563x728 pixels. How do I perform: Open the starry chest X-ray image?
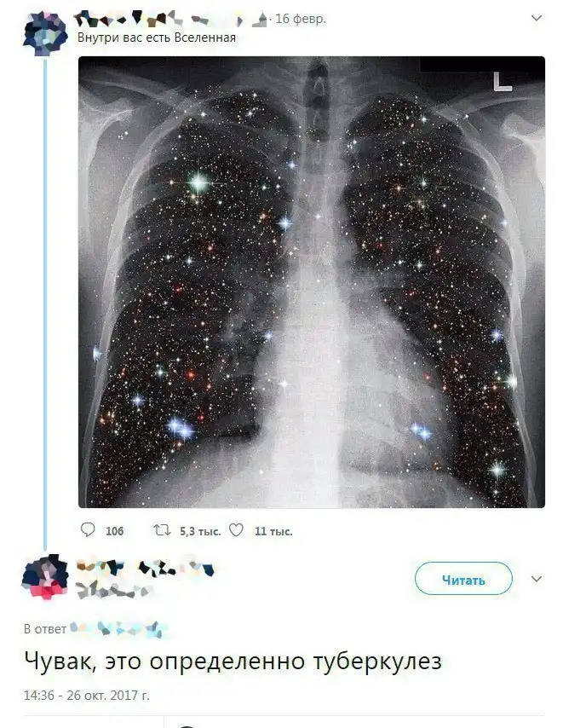311,282
